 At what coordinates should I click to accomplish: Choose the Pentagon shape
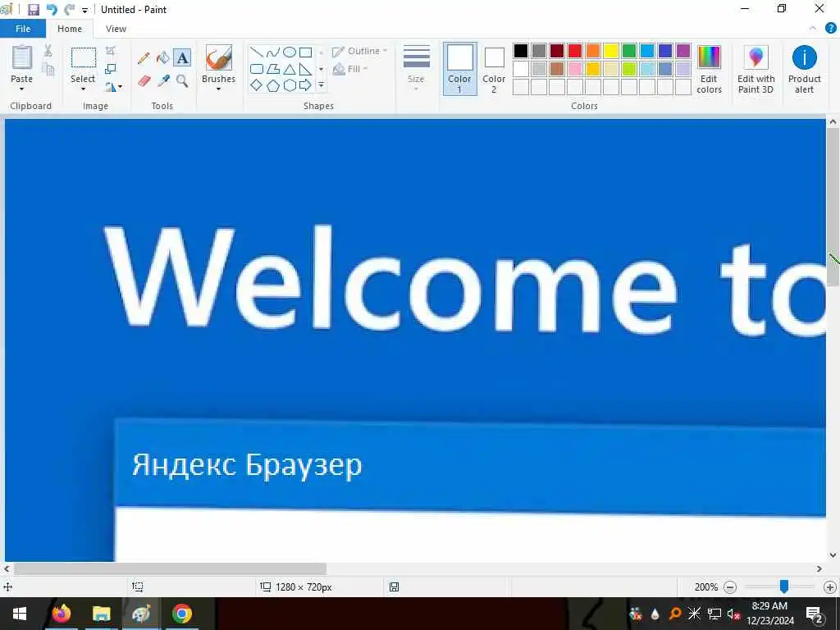(273, 85)
